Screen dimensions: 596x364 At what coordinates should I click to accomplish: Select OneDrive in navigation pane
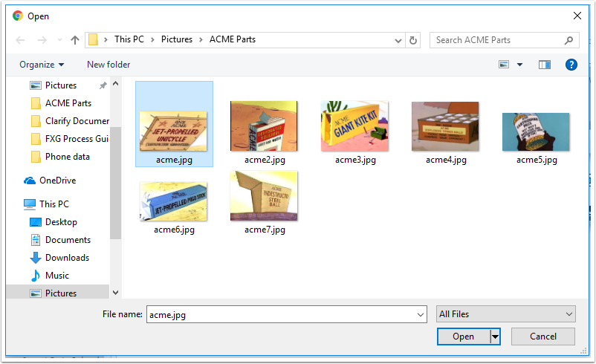point(57,181)
